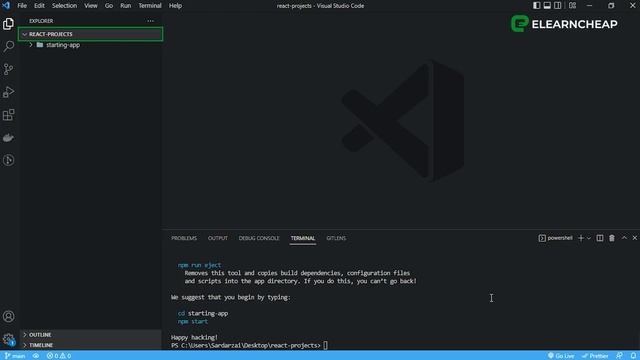Open the Go menu
This screenshot has height=360, width=640.
click(109, 6)
